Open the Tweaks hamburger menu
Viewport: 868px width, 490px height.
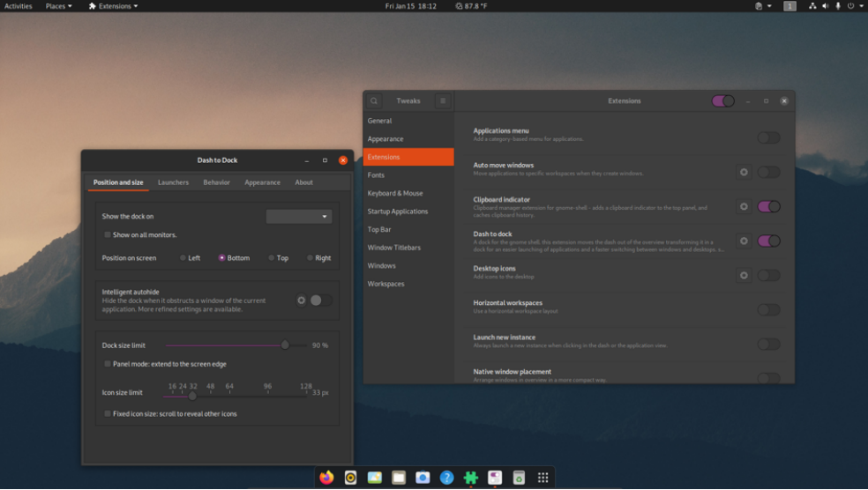443,100
